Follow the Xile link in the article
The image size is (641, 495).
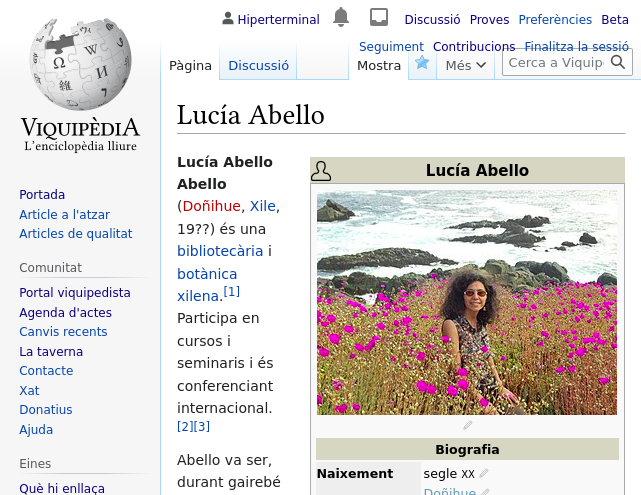(262, 206)
